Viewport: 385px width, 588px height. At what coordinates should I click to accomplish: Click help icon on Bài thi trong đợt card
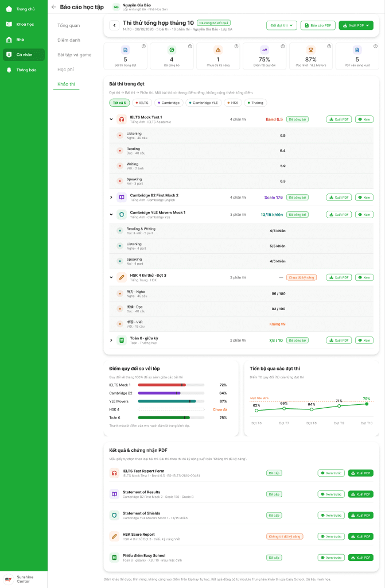coord(143,46)
